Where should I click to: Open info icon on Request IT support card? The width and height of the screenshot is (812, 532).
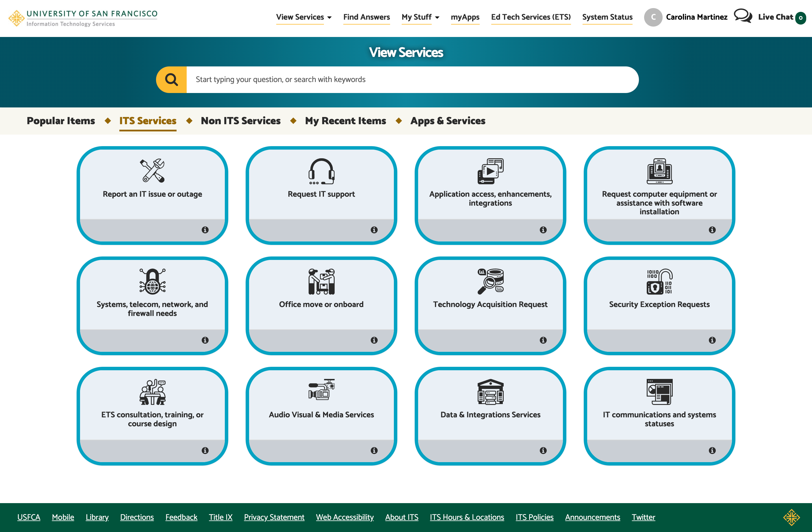[x=374, y=230]
